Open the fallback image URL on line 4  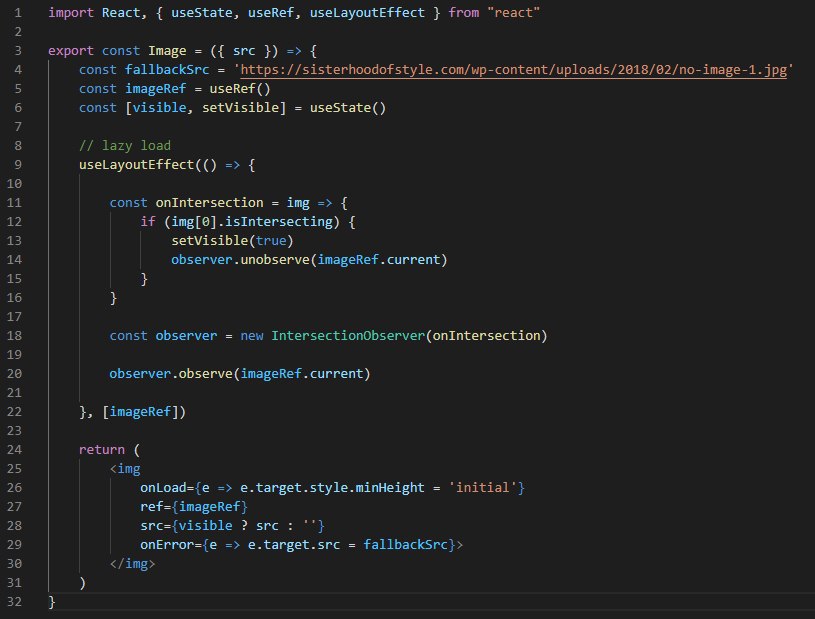click(x=514, y=70)
